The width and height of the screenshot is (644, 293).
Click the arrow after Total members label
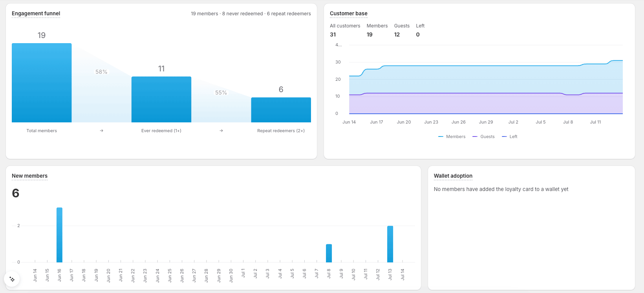(102, 131)
